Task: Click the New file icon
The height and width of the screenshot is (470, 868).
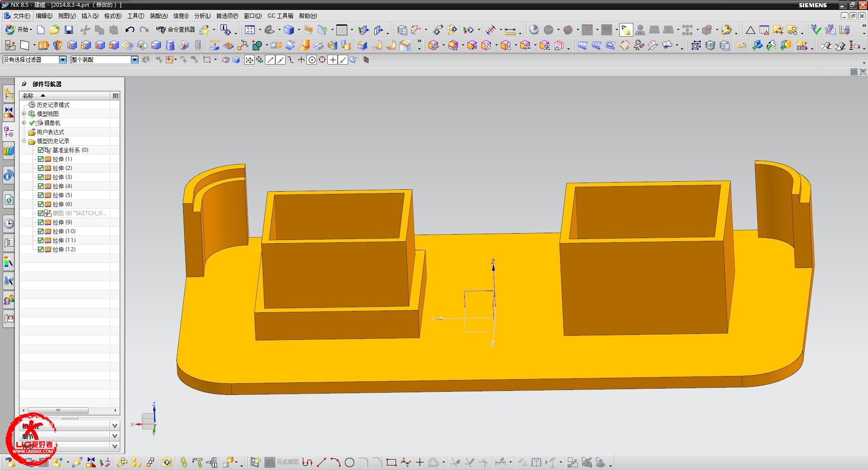Action: [x=41, y=30]
